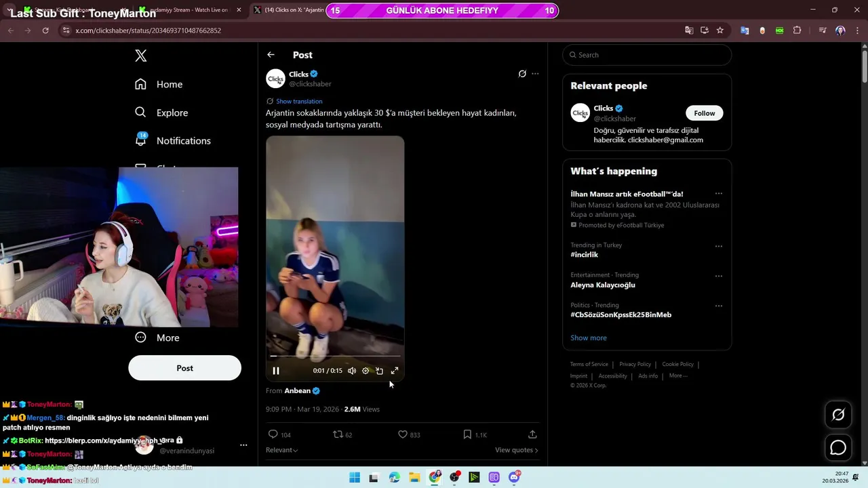Open the Aleyna Kalaycıoğlu trending topic
The height and width of the screenshot is (488, 868).
603,285
